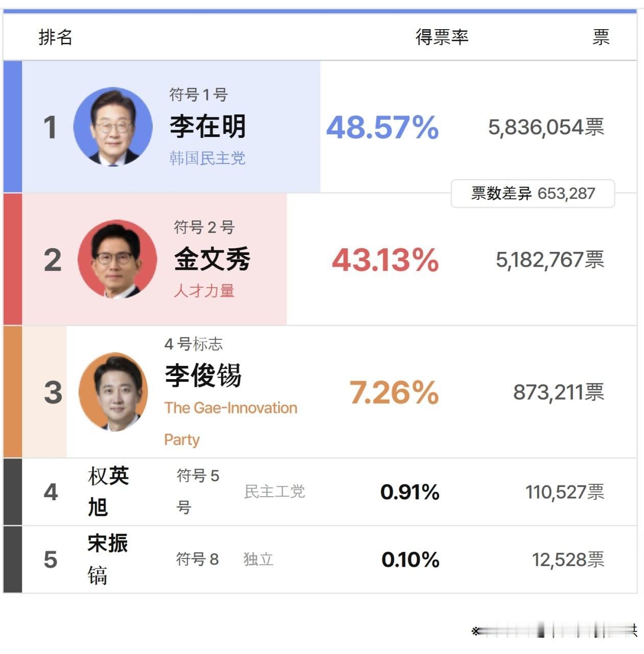Open 金文秀's candidate profile photo

tap(117, 259)
